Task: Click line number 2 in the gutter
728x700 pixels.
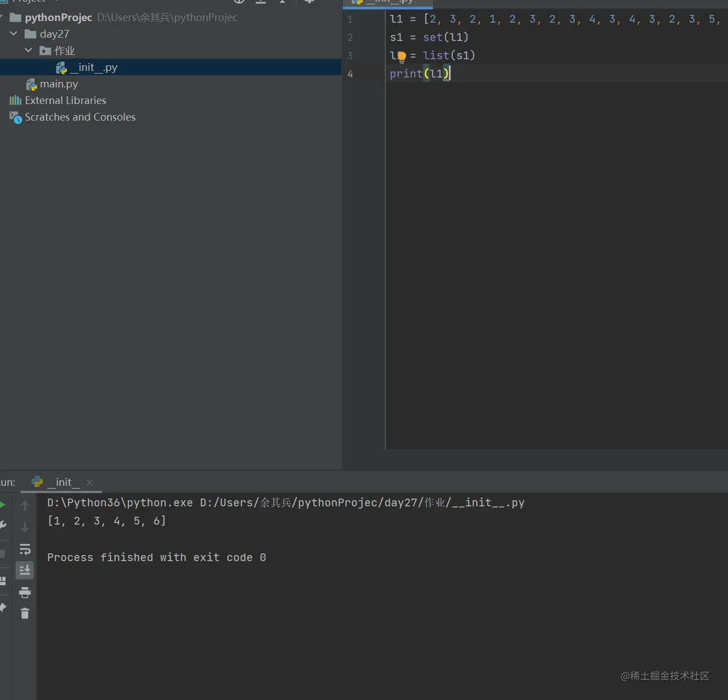Action: (x=350, y=38)
